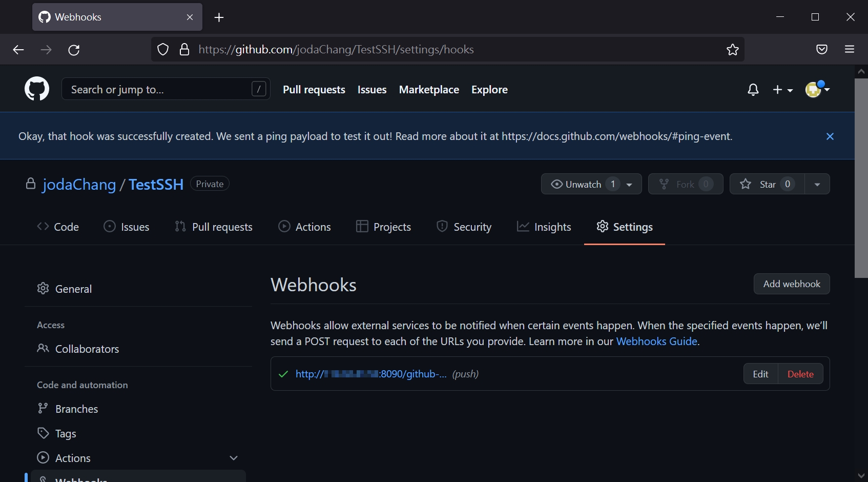The height and width of the screenshot is (482, 868).
Task: Focus the GitHub search box
Action: [x=166, y=89]
